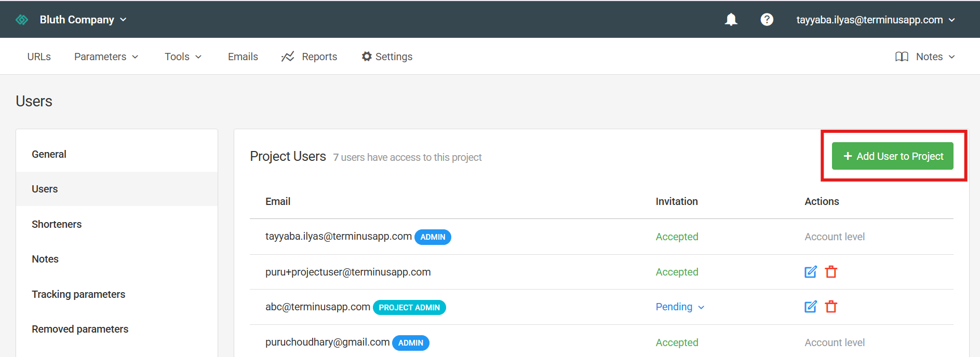Click puruchoudhary@gmail.com email
Viewport: 980px width, 357px height.
pos(327,342)
